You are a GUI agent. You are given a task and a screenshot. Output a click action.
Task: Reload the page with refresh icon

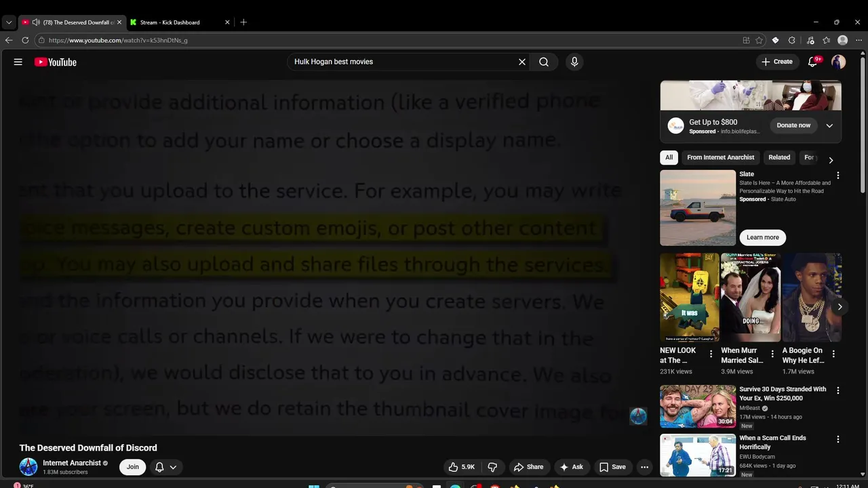coord(25,40)
